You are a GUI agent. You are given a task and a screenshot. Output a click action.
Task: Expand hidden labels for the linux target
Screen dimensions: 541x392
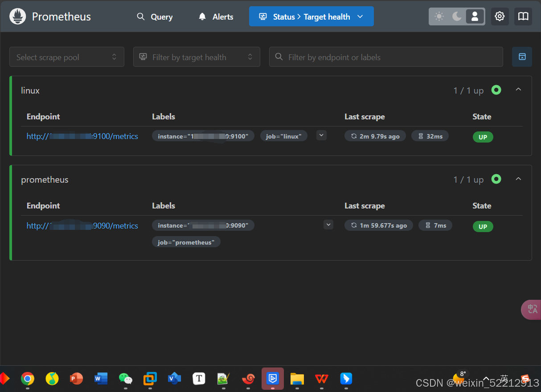tap(321, 135)
